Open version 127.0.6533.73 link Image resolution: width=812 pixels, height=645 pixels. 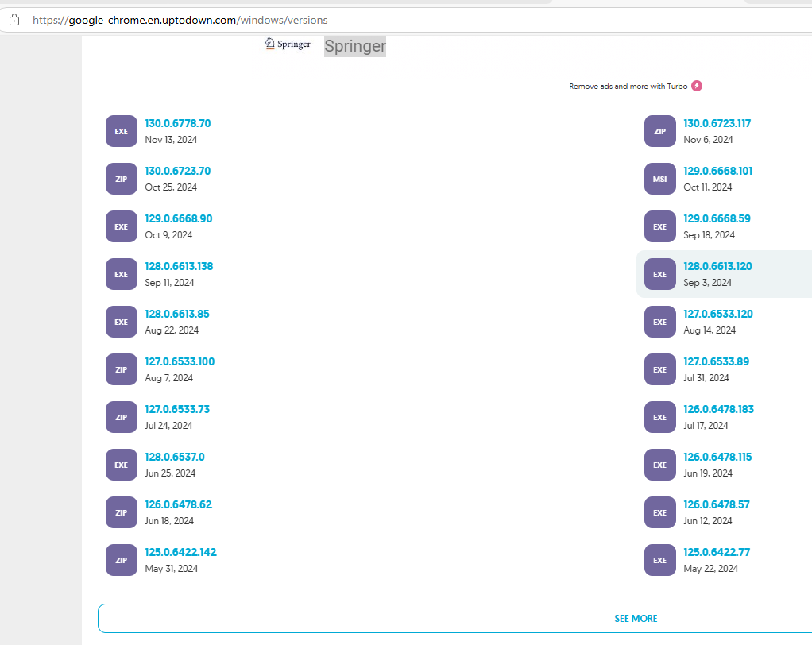(177, 409)
